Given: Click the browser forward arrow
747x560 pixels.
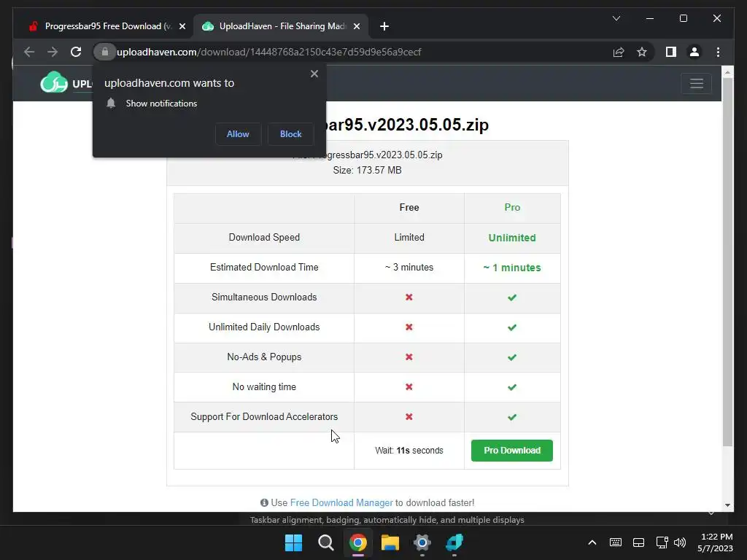Looking at the screenshot, I should 53,52.
